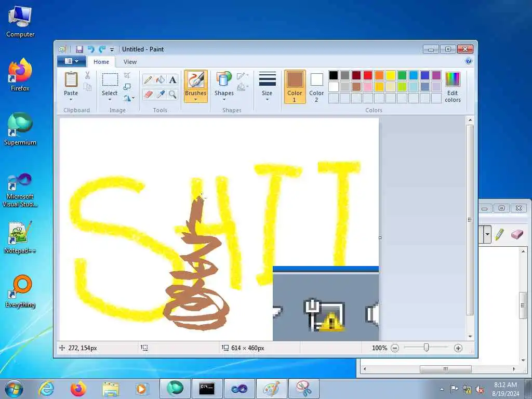532x399 pixels.
Task: Open Firefox desktop shortcut
Action: (x=20, y=75)
